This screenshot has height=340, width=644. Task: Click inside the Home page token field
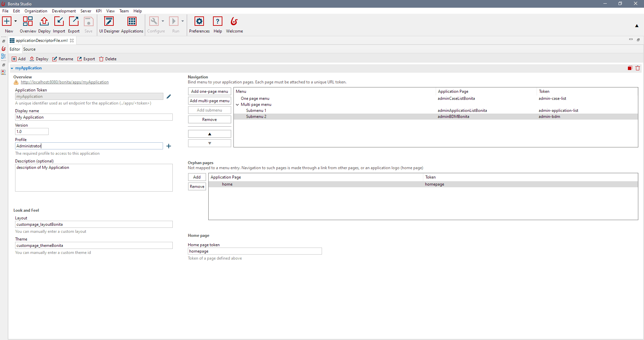(255, 251)
